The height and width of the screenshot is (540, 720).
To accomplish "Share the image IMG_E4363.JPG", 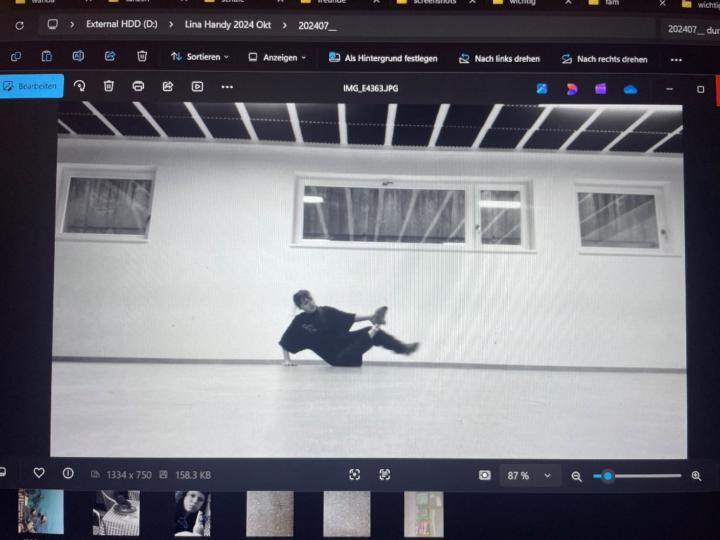I will 168,87.
